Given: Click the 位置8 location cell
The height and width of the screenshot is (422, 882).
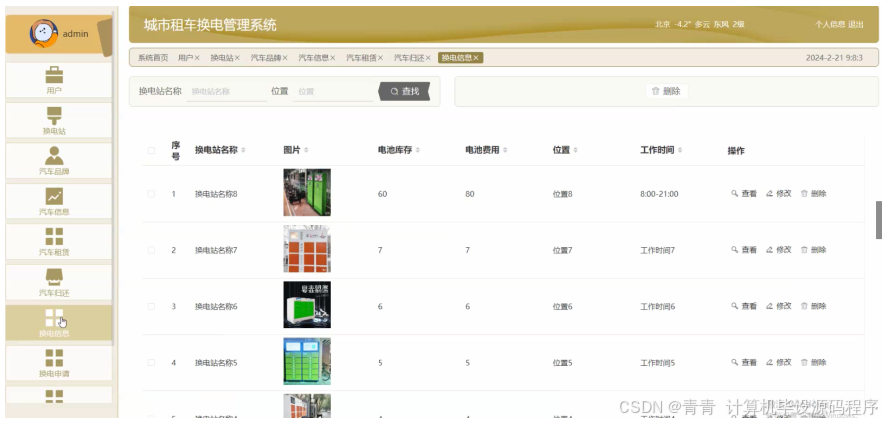Looking at the screenshot, I should 562,194.
